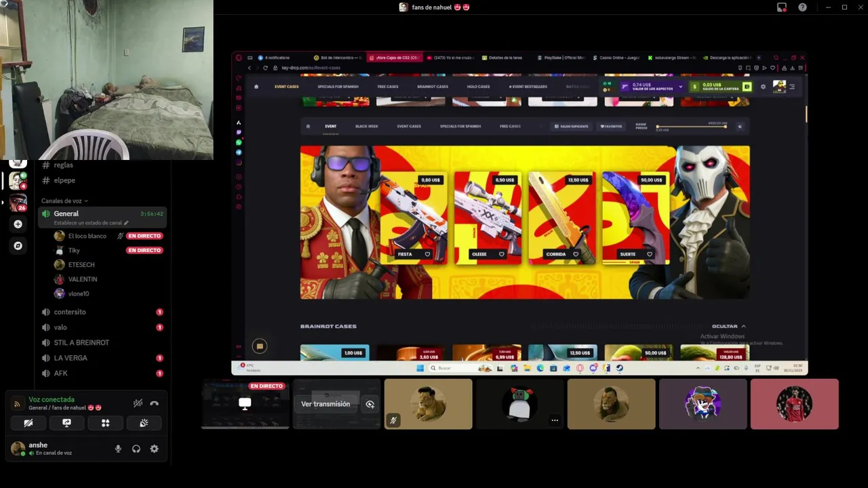Click pop-out icon beside Ver transmisión

(x=370, y=404)
